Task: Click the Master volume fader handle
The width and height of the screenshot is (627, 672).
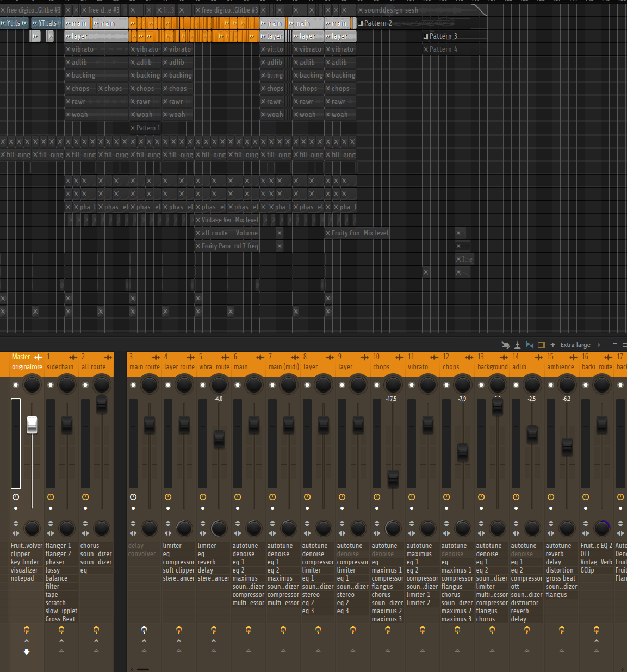Action: 32,425
